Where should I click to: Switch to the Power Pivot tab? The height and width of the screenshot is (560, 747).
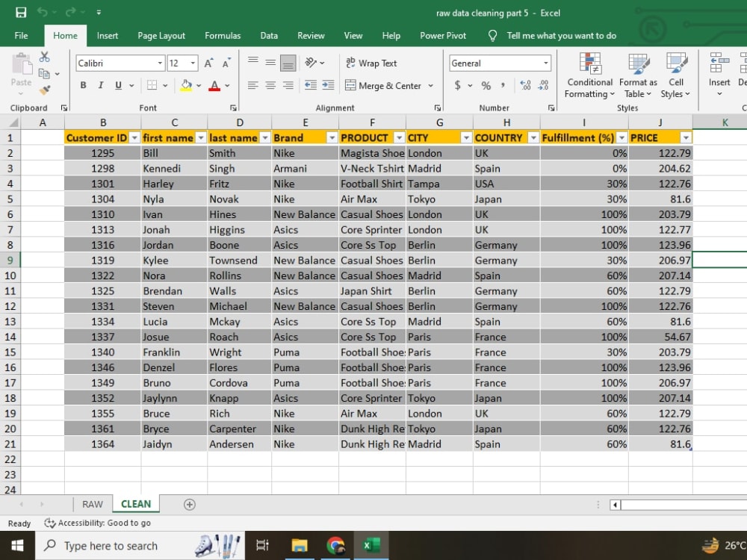click(442, 36)
